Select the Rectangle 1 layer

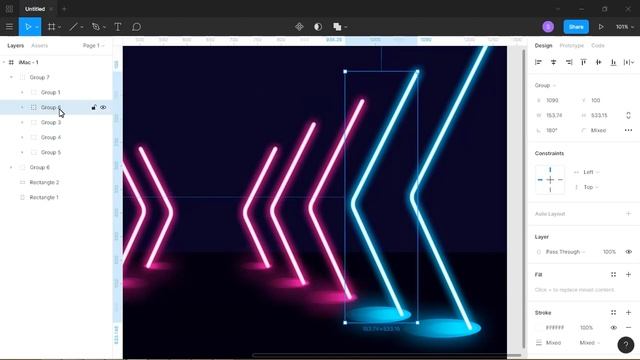pyautogui.click(x=44, y=198)
